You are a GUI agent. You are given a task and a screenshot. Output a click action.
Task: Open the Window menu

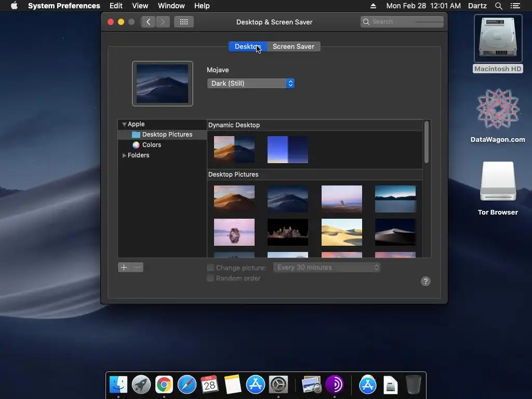(x=171, y=6)
